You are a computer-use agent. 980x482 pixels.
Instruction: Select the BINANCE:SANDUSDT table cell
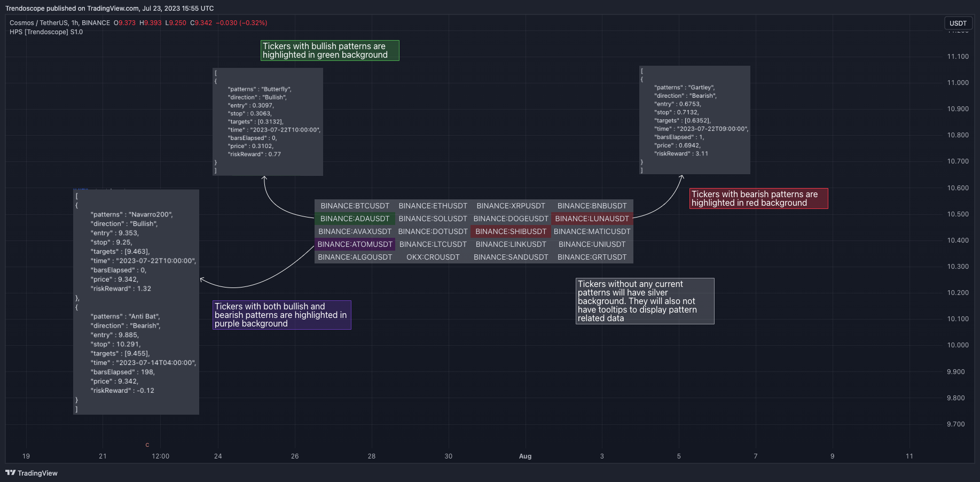pyautogui.click(x=511, y=257)
